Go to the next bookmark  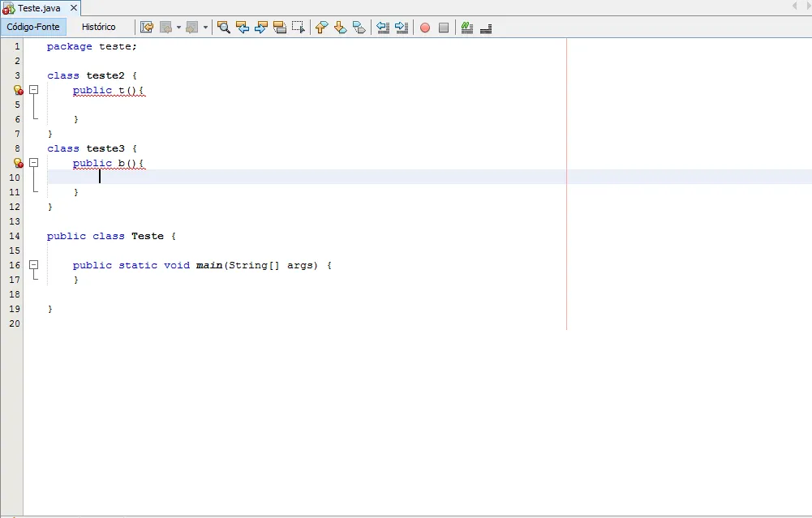point(340,28)
